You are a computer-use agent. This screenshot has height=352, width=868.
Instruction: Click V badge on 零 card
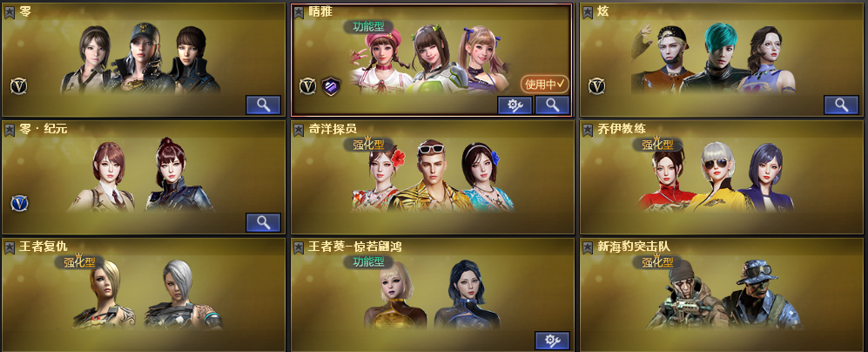(x=19, y=86)
